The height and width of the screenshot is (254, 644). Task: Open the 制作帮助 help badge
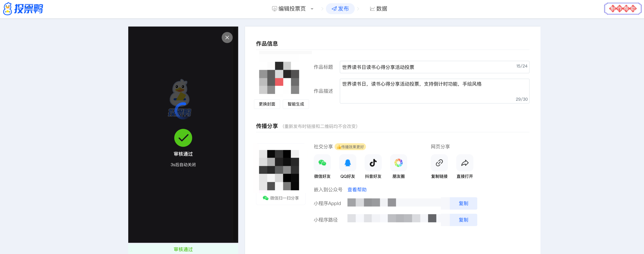coord(622,9)
